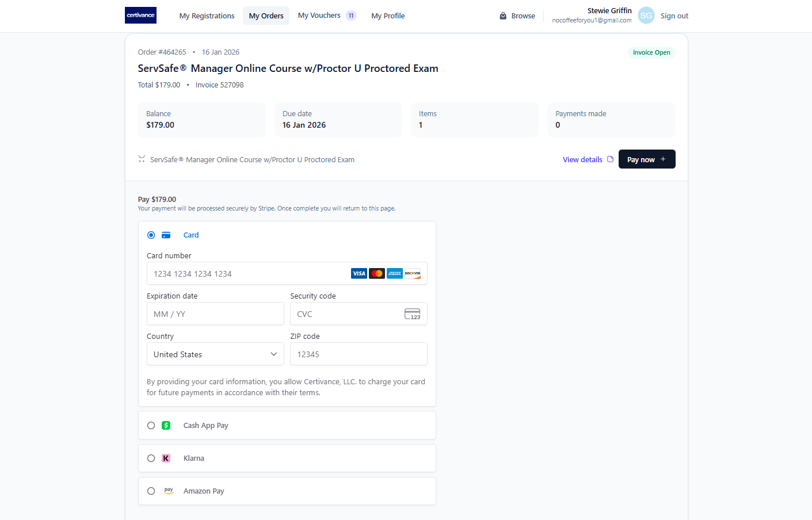The width and height of the screenshot is (812, 520).
Task: Click the pink Klarna icon
Action: (166, 458)
